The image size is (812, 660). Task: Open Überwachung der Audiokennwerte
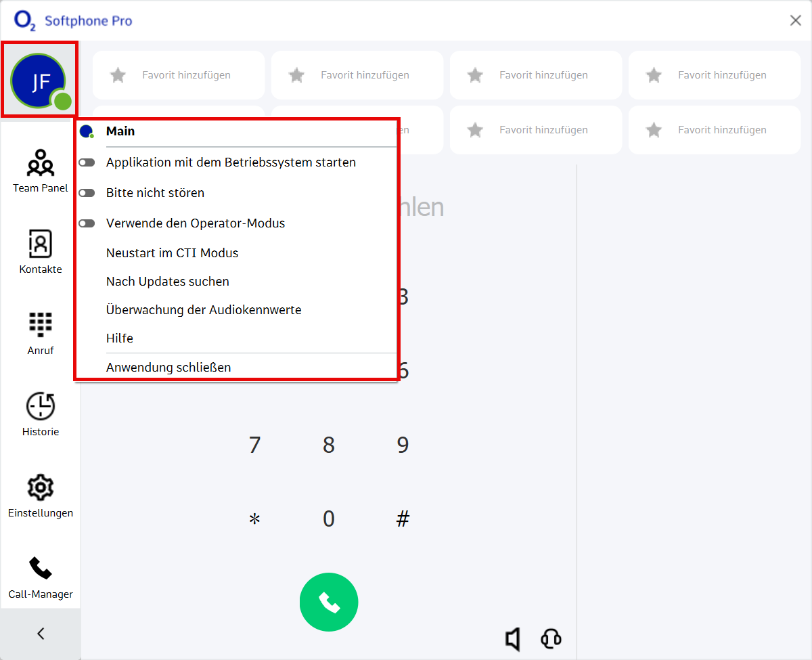(203, 310)
